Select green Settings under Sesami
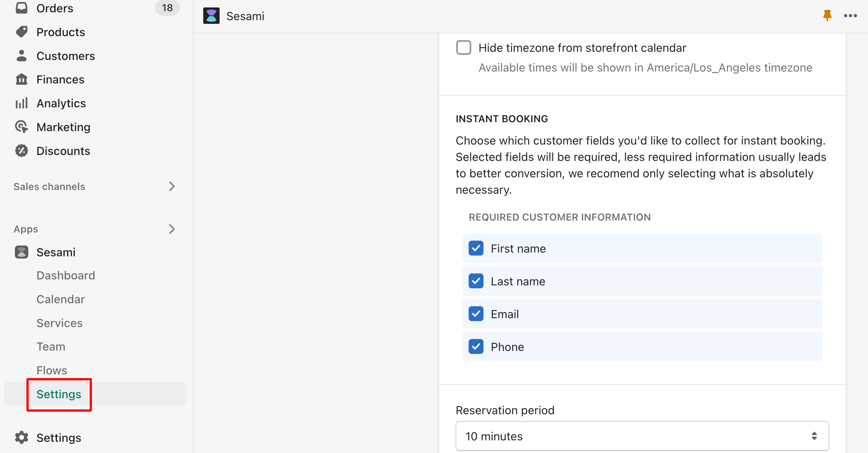 pos(59,394)
